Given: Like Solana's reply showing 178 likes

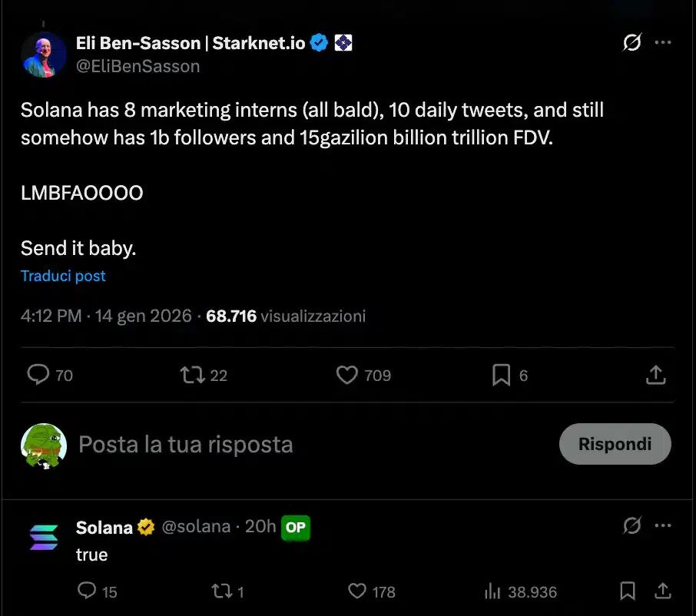Looking at the screenshot, I should 356,591.
